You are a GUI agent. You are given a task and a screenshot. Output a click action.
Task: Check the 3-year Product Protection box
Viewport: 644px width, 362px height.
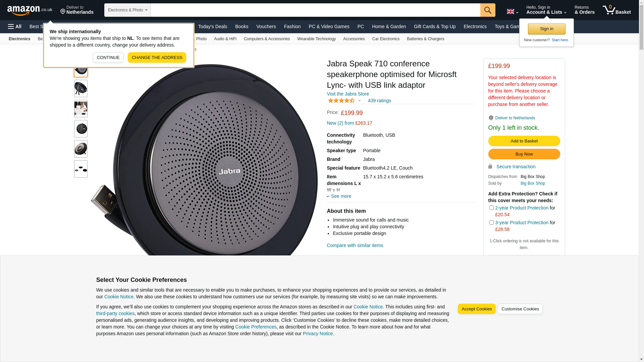491,223
